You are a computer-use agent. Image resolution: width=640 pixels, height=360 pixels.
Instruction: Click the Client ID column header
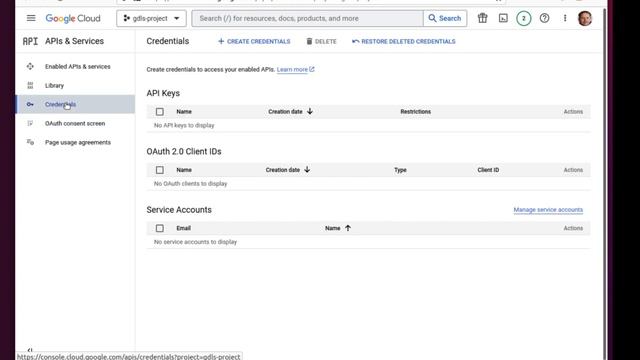click(x=488, y=170)
